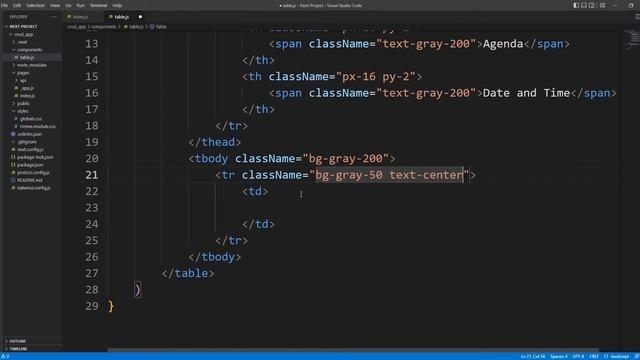
Task: Click the closing </table> tag on line 27
Action: point(188,273)
